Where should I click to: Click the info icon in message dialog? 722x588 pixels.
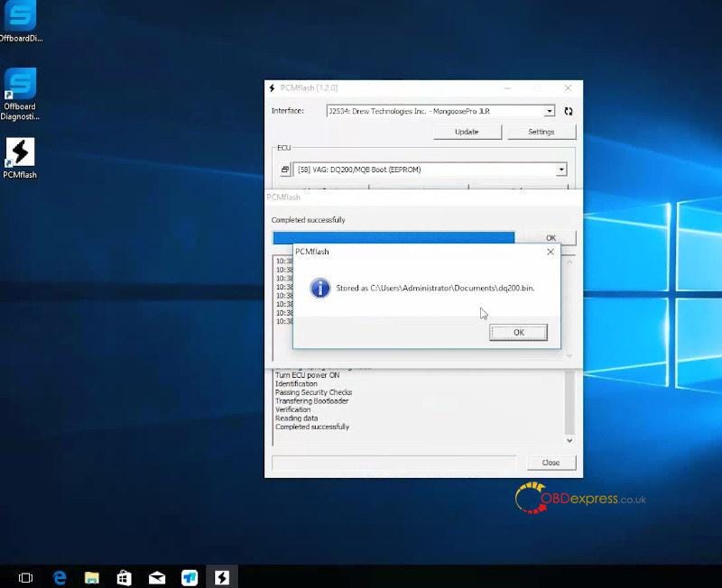pos(320,288)
